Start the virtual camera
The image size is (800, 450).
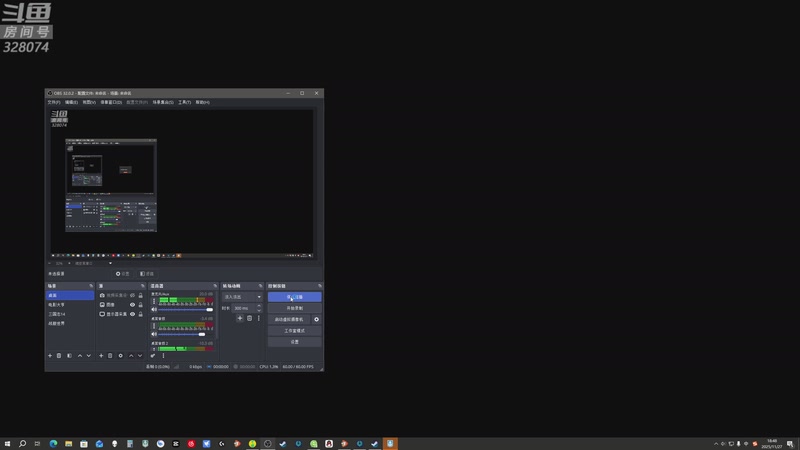pyautogui.click(x=289, y=319)
